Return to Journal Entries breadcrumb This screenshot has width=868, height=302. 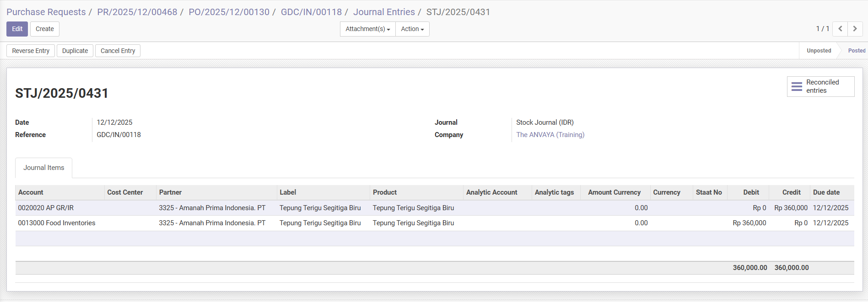coord(383,12)
